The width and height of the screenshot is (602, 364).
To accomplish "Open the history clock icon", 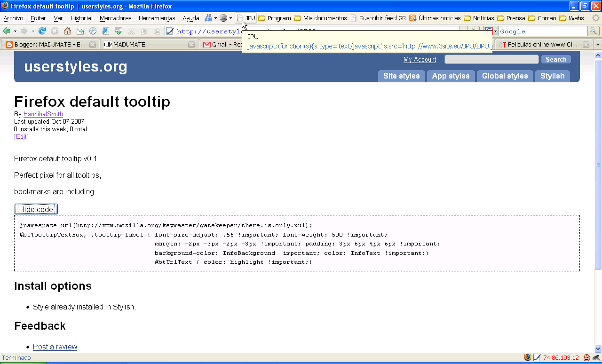I will 93,31.
